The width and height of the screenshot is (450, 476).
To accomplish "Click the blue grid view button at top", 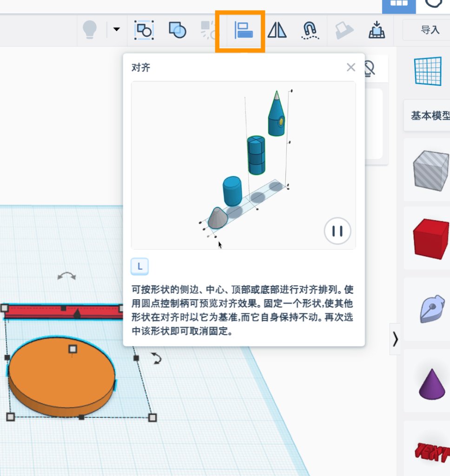I will (x=399, y=6).
